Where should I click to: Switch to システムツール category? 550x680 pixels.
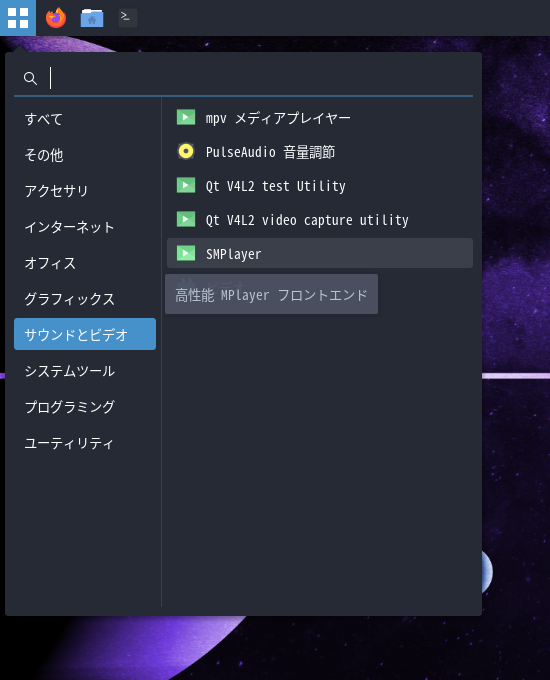(85, 370)
